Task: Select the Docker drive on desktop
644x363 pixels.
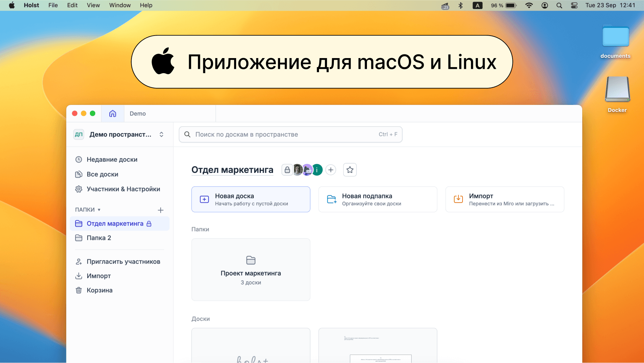Action: click(x=617, y=95)
